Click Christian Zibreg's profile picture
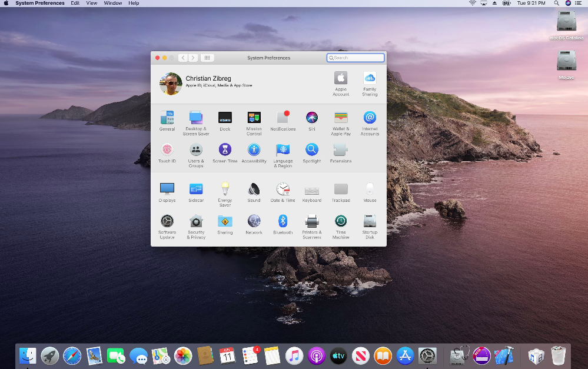The image size is (588, 369). click(170, 84)
